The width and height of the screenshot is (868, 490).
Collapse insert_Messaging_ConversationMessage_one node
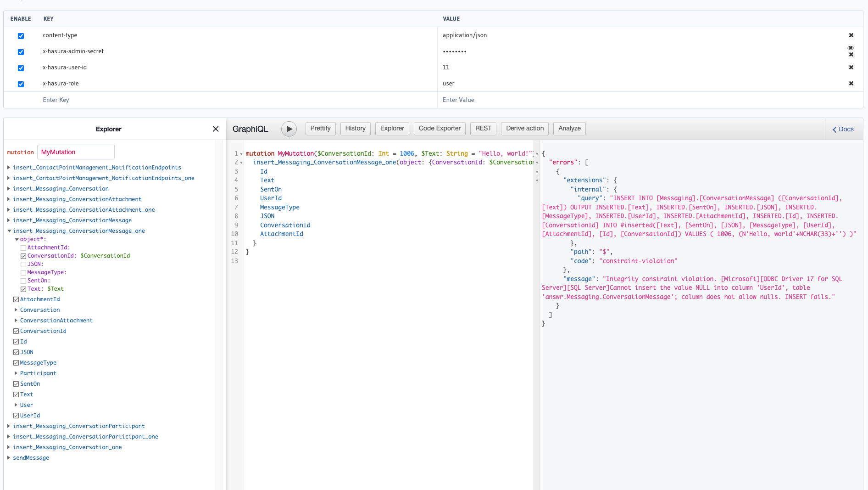point(9,231)
